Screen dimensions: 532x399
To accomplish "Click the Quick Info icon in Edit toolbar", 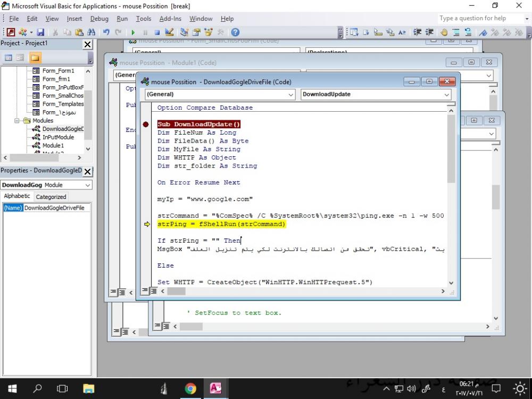I will coord(378,32).
